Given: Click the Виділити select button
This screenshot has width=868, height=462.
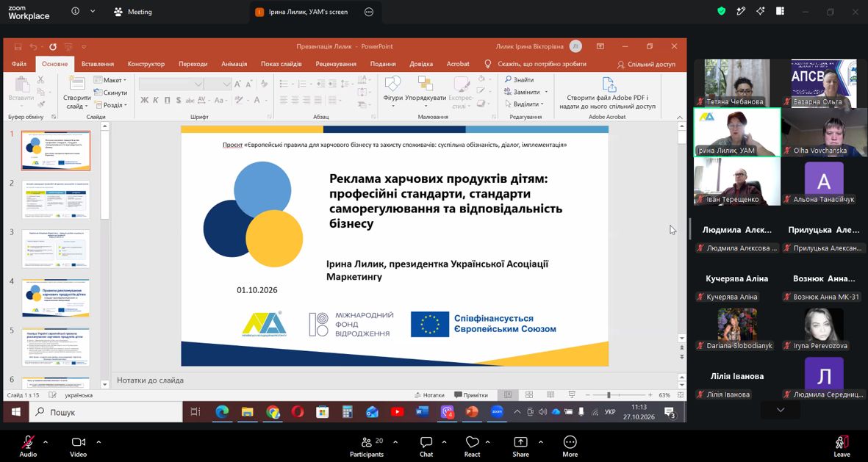Looking at the screenshot, I should click(x=524, y=104).
